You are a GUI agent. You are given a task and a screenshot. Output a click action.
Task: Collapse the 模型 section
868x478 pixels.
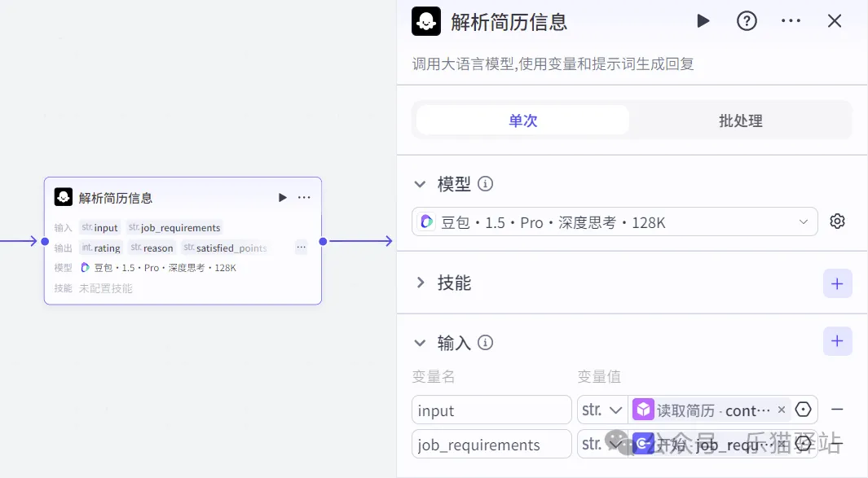(x=421, y=184)
